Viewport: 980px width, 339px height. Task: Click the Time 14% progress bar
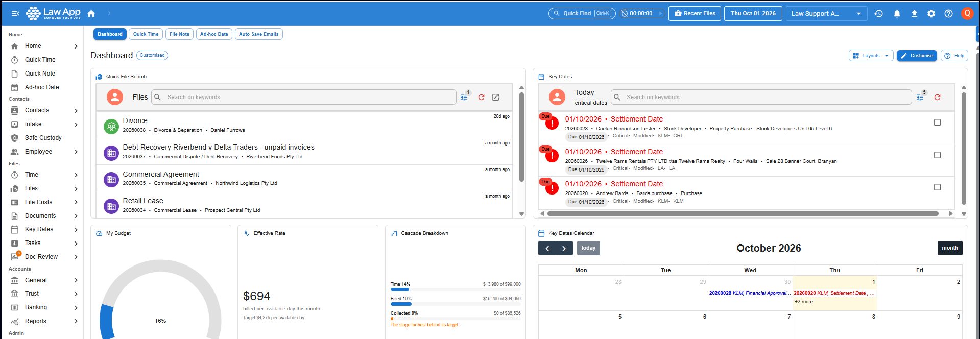pyautogui.click(x=456, y=289)
